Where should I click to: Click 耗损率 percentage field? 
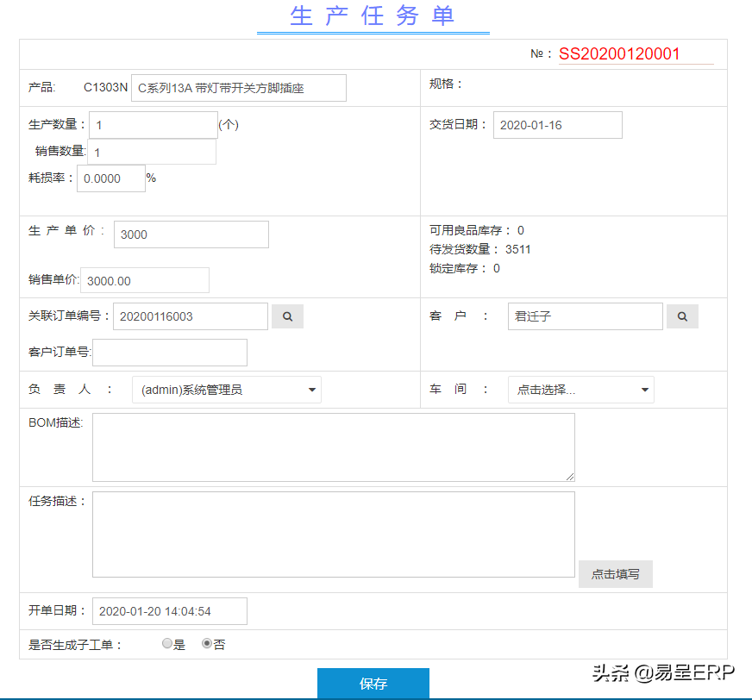(110, 178)
